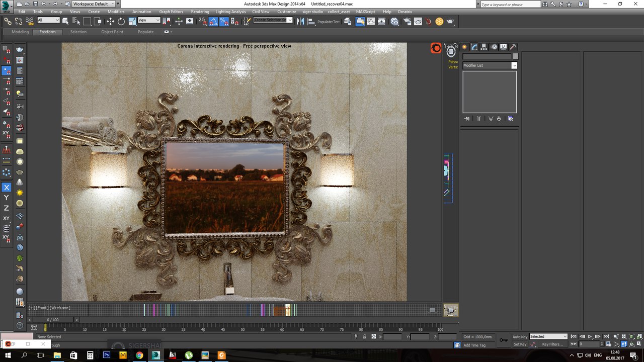Toggle Percent Snap in the toolbar

point(224,21)
